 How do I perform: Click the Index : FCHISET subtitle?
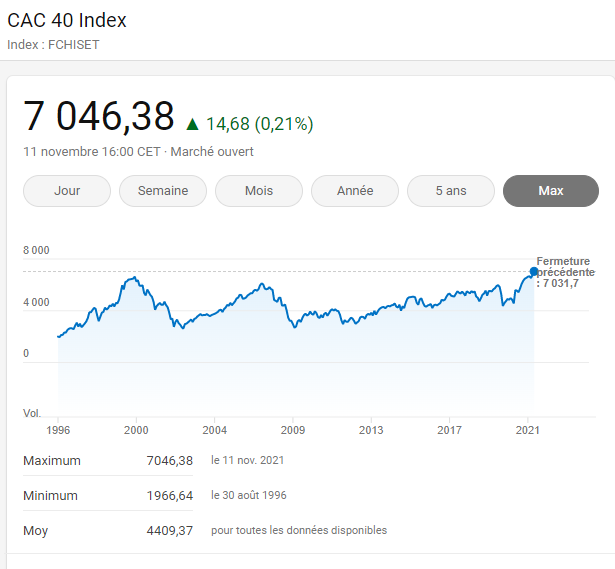pyautogui.click(x=53, y=45)
